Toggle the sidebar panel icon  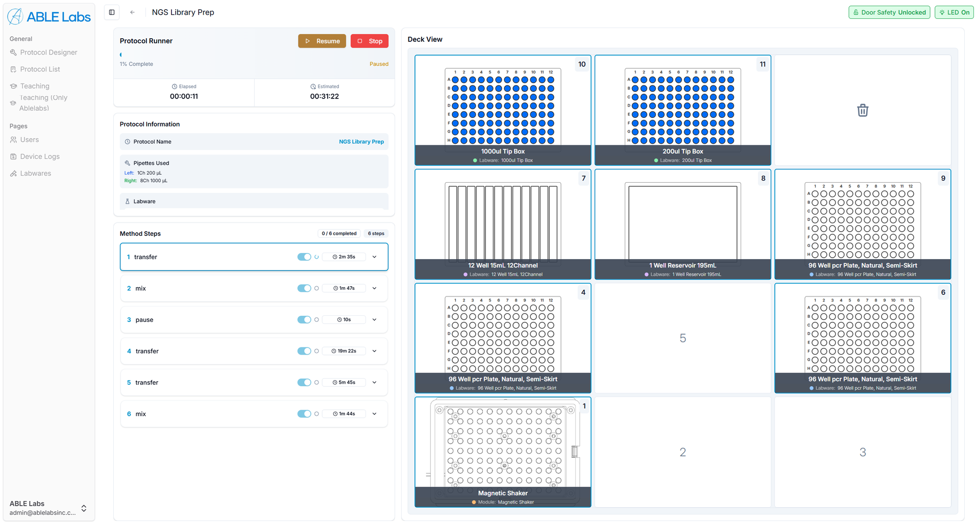pos(112,12)
